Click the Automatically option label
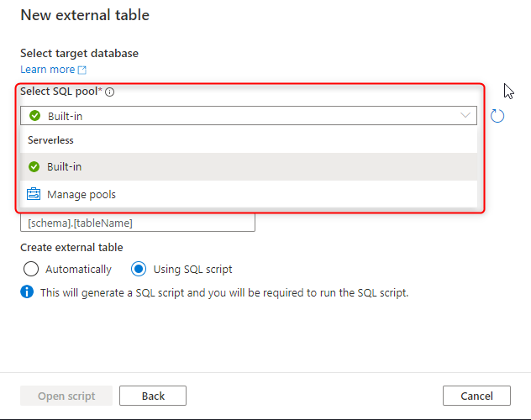 click(78, 269)
